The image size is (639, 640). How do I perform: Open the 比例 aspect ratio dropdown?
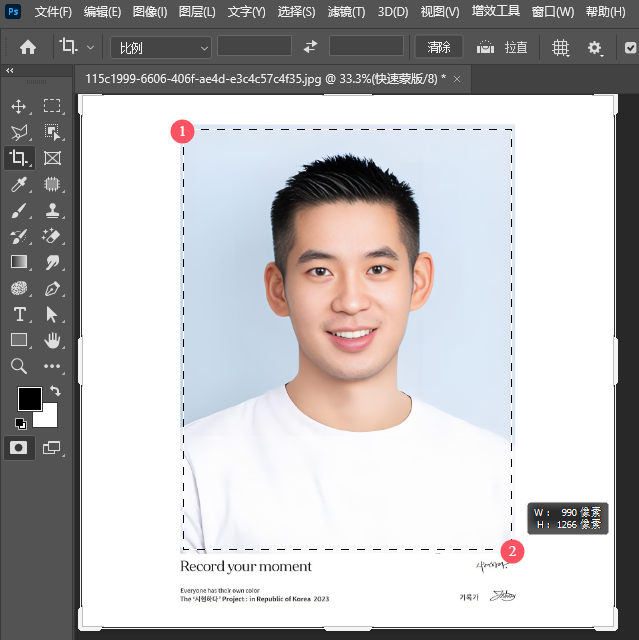pyautogui.click(x=161, y=47)
